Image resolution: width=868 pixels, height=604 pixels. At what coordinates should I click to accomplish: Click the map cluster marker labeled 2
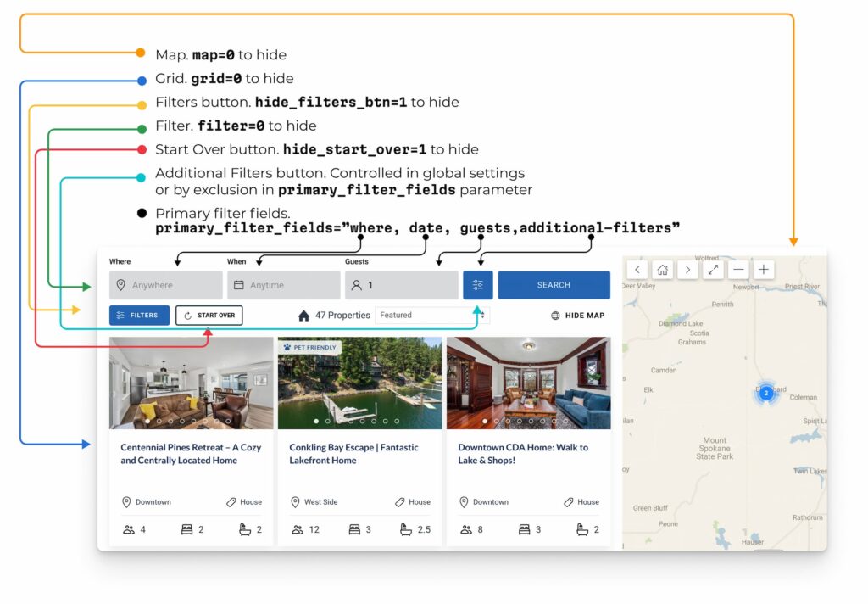[765, 393]
